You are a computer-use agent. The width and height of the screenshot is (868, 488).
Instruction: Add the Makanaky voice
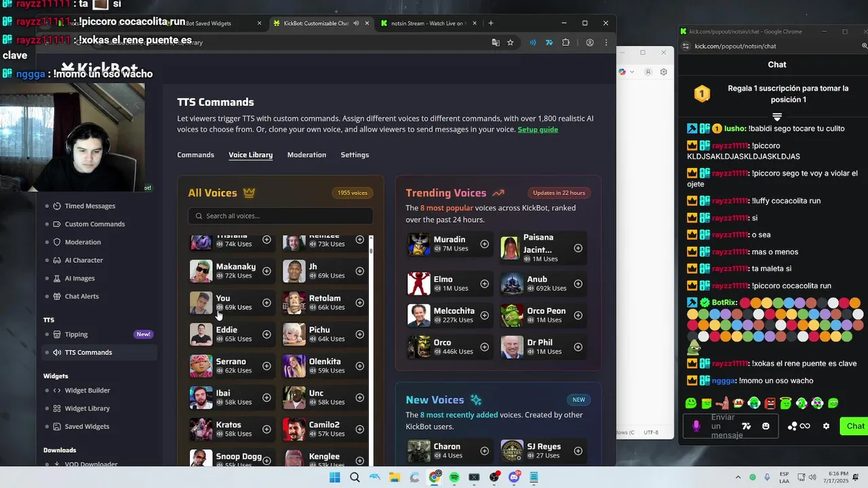coord(267,271)
